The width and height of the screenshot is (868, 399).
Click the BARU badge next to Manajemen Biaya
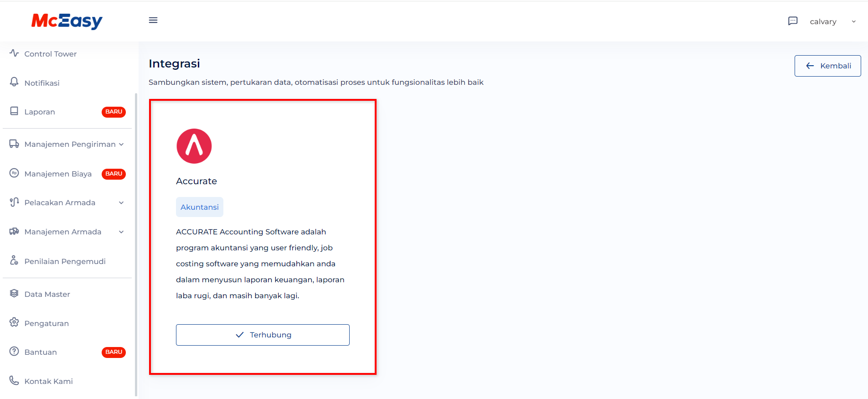[x=114, y=174]
